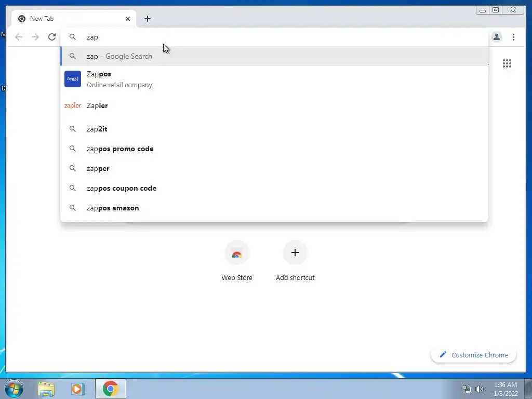Open a new tab with plus button
This screenshot has width=532, height=399.
coord(147,19)
